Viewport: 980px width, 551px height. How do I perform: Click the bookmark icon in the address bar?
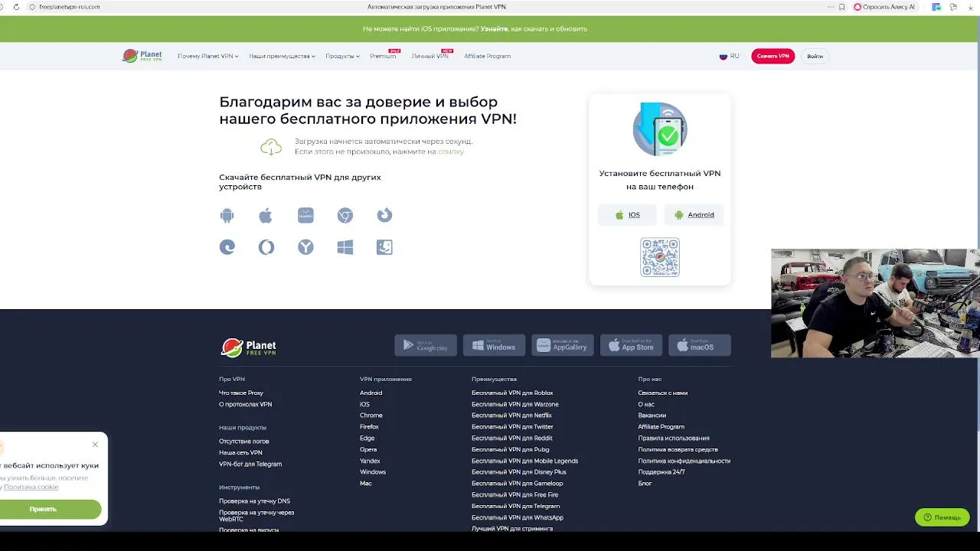tap(842, 7)
